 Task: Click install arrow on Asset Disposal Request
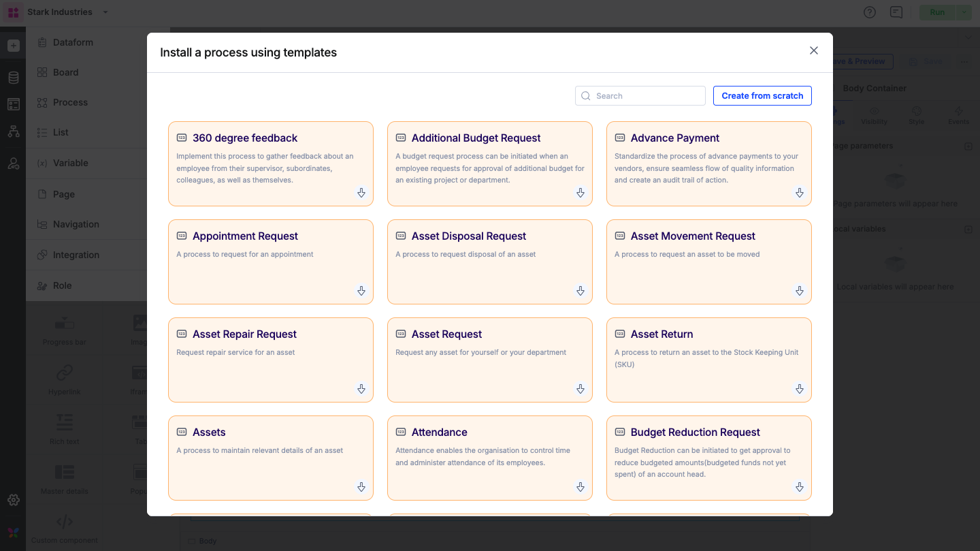click(581, 292)
